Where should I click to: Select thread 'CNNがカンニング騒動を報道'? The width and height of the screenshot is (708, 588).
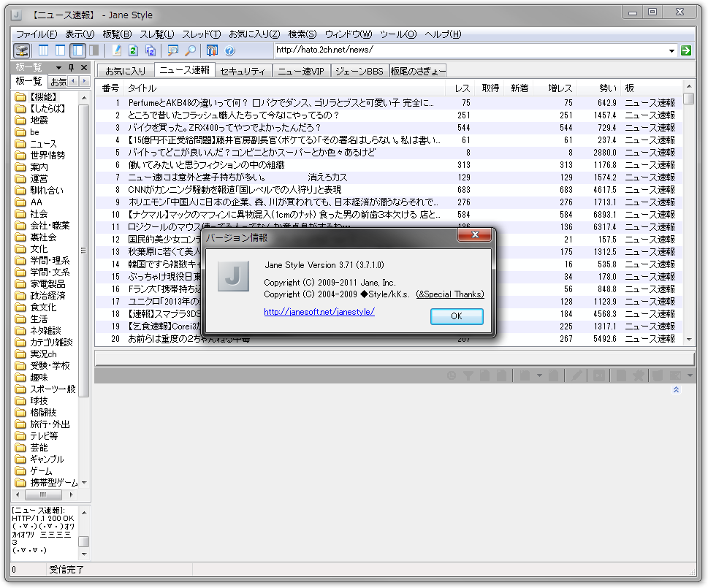(388, 190)
